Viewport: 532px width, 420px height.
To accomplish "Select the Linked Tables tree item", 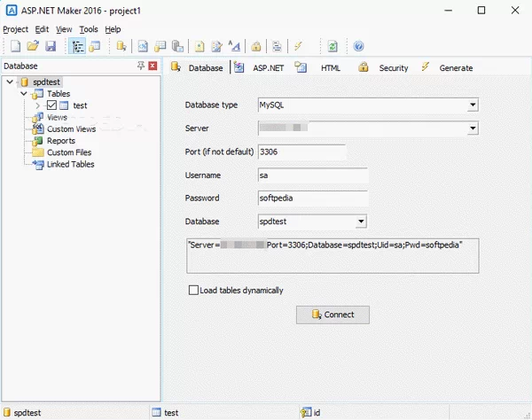I will pos(71,165).
